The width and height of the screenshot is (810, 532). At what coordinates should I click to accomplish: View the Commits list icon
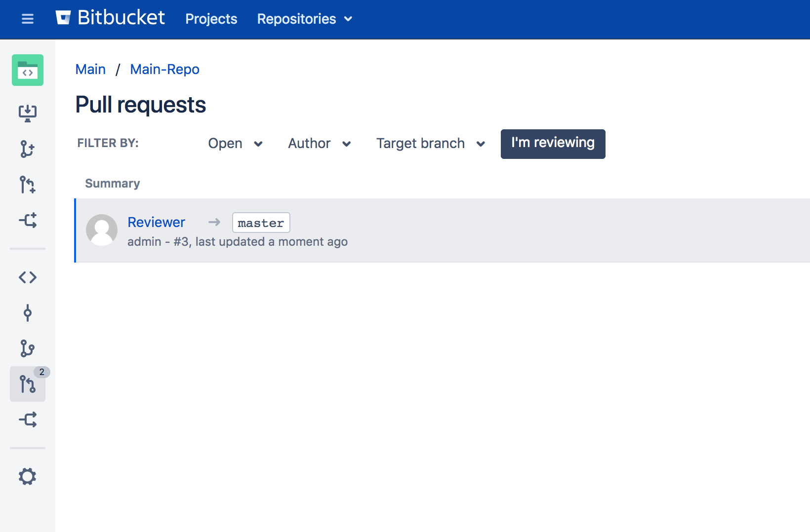click(28, 313)
